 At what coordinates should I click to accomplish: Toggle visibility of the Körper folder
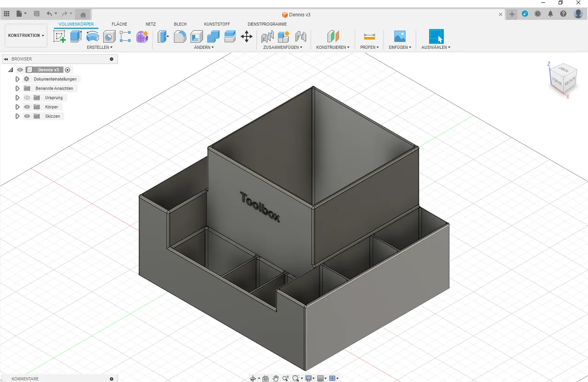(27, 107)
